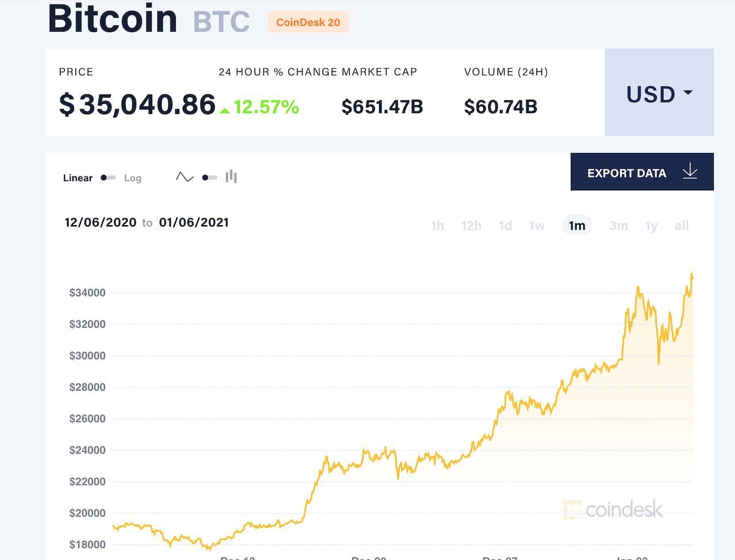Click the green 24 hour change arrow
This screenshot has height=560, width=735.
tap(225, 110)
